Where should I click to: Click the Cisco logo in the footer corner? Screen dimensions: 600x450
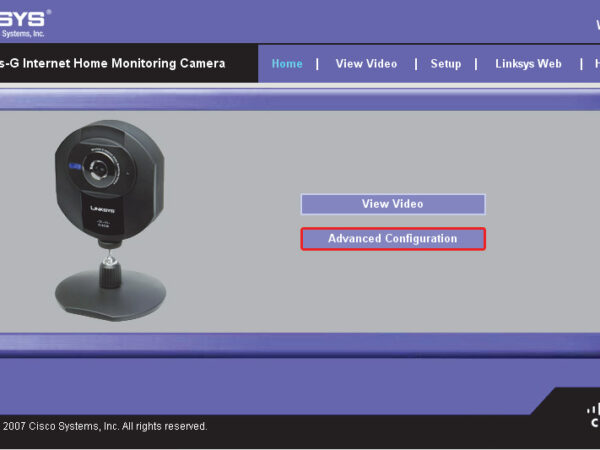click(x=592, y=414)
